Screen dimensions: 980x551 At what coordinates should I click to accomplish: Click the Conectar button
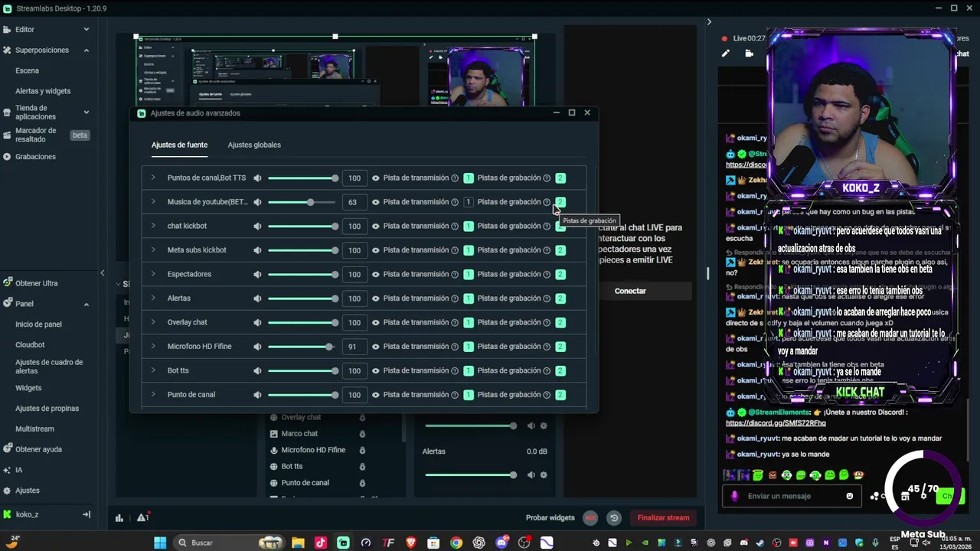tap(630, 291)
